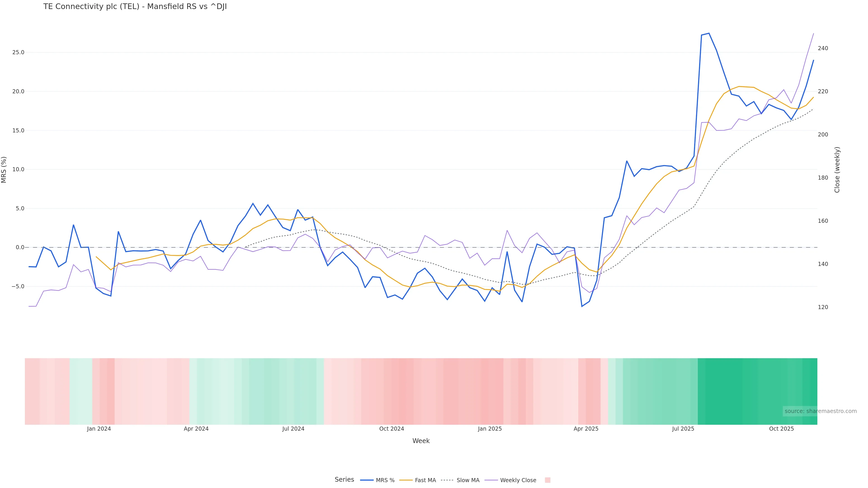
Task: Click the 'Close (weekly)' right axis title
Action: point(837,170)
